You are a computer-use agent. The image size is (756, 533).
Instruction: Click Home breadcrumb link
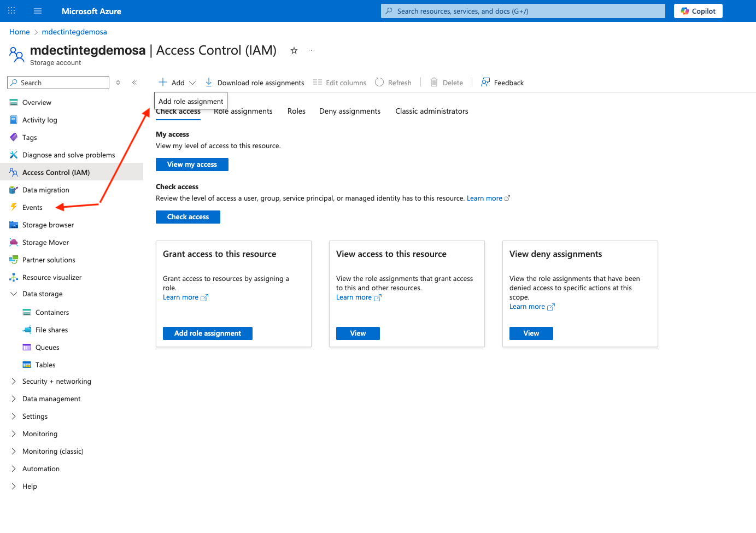(x=19, y=32)
